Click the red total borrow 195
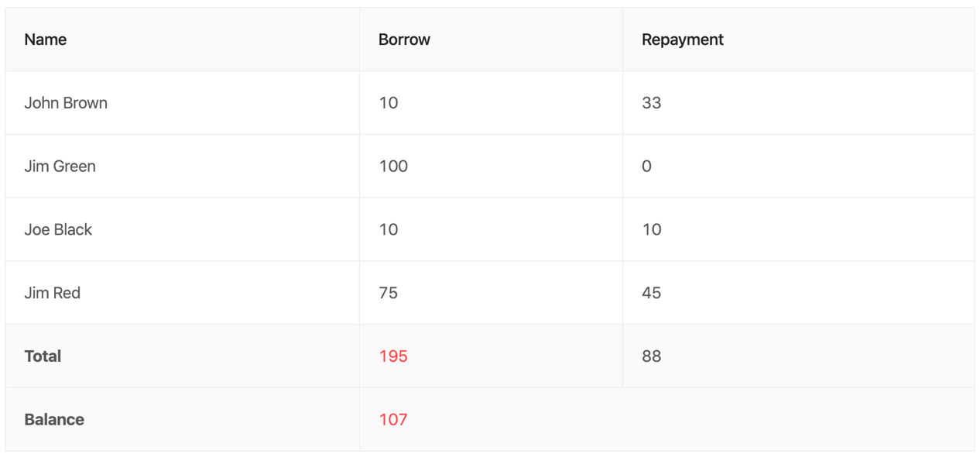The image size is (980, 454). (393, 356)
